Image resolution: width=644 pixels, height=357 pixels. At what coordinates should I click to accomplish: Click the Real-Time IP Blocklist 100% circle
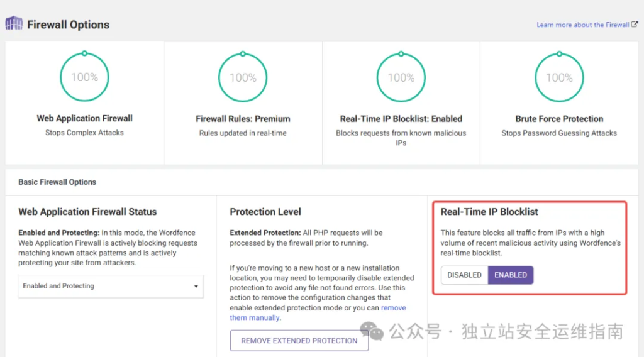click(x=401, y=77)
